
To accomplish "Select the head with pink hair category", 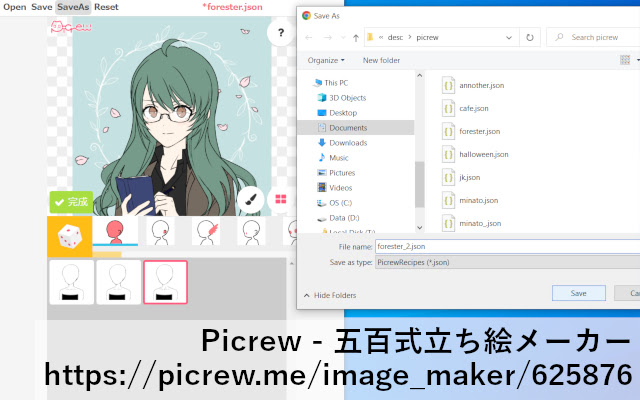I will pos(206,232).
